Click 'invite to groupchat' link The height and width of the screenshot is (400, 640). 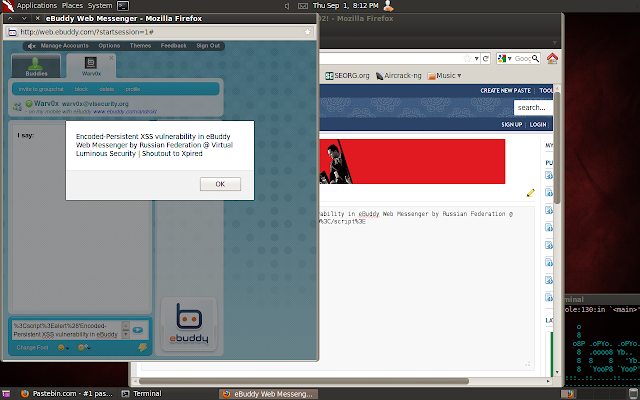click(41, 89)
